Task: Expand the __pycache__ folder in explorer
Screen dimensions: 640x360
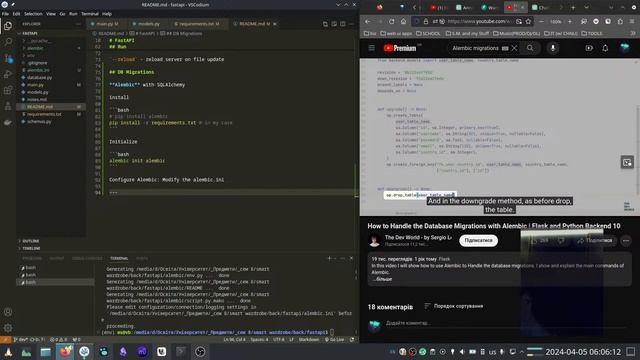Action: [x=39, y=41]
